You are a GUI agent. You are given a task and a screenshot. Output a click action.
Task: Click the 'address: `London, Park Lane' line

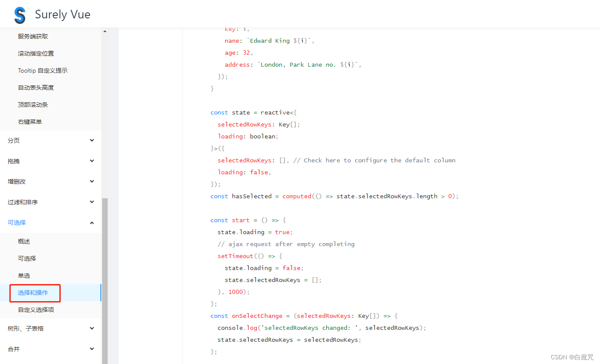tap(293, 65)
